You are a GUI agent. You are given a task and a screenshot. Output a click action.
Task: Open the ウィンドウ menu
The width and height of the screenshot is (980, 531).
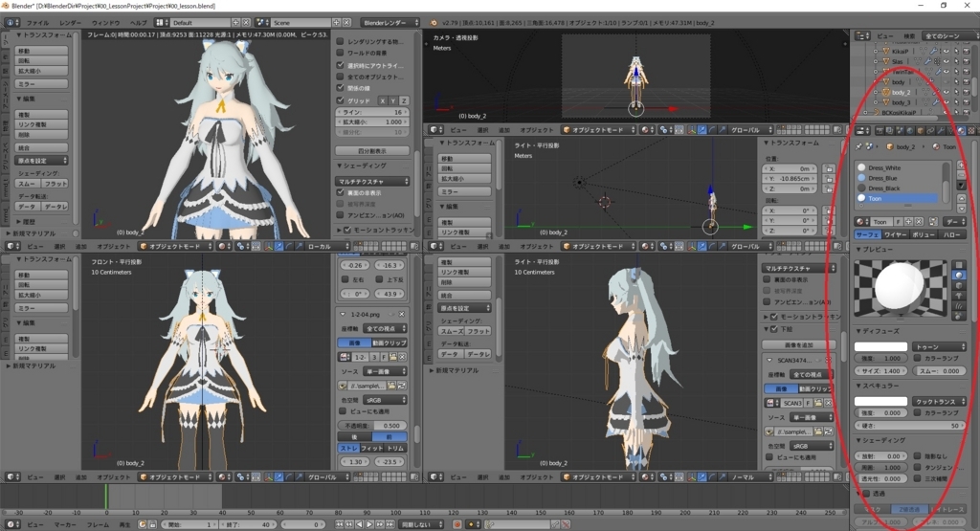105,23
